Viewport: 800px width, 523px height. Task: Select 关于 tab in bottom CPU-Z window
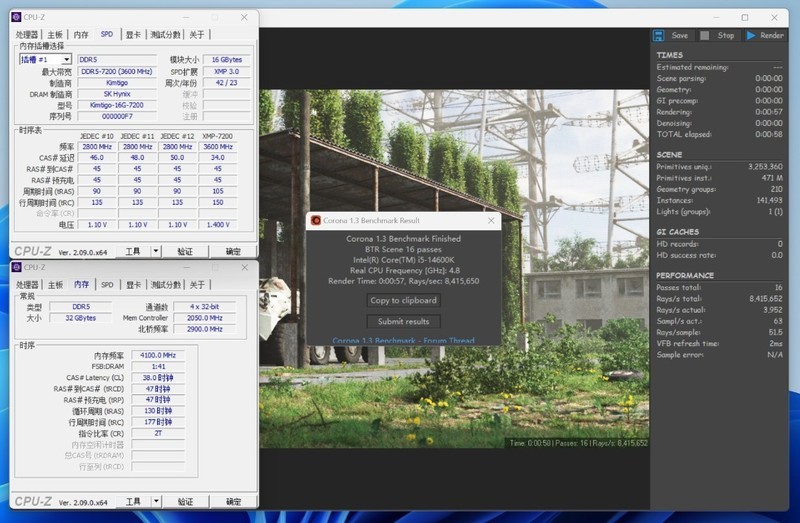tap(197, 284)
